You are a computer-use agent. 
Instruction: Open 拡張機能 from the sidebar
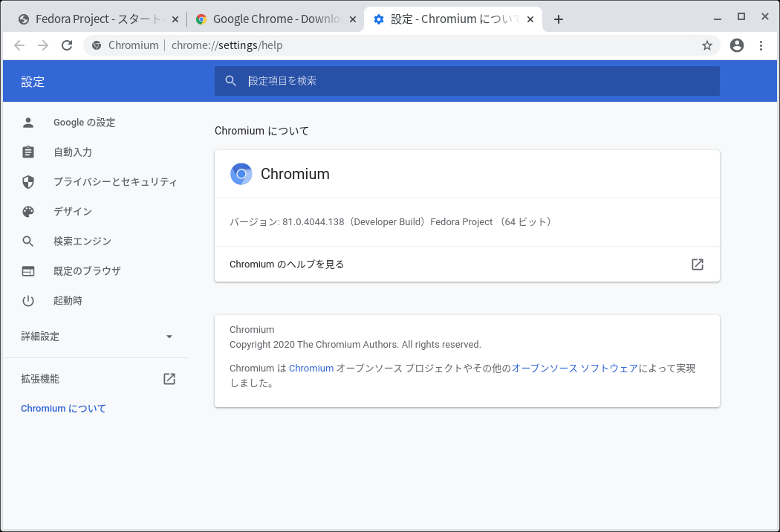[40, 379]
